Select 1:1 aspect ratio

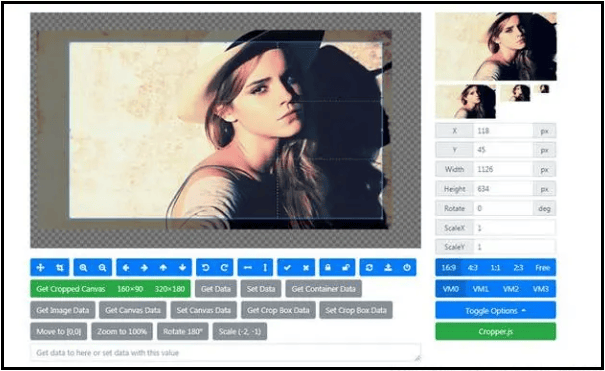pyautogui.click(x=495, y=268)
